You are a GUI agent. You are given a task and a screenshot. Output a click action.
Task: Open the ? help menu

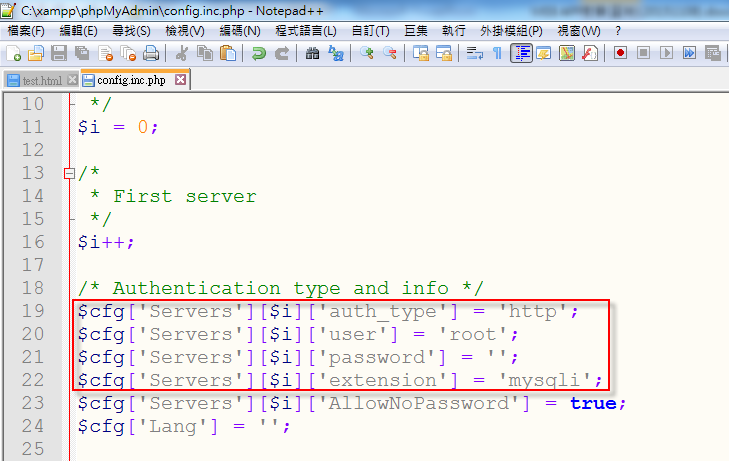tap(617, 31)
